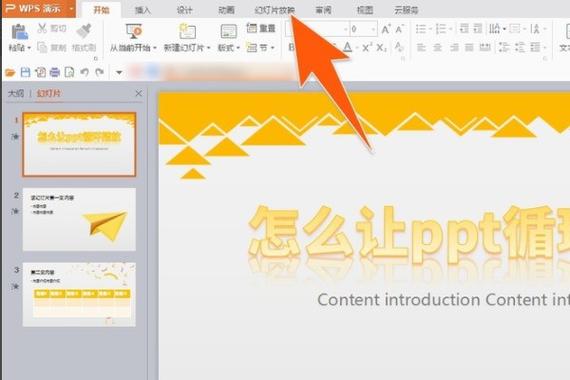This screenshot has height=380, width=570.
Task: Open the quick access toolbar customize arrow
Action: coord(119,72)
